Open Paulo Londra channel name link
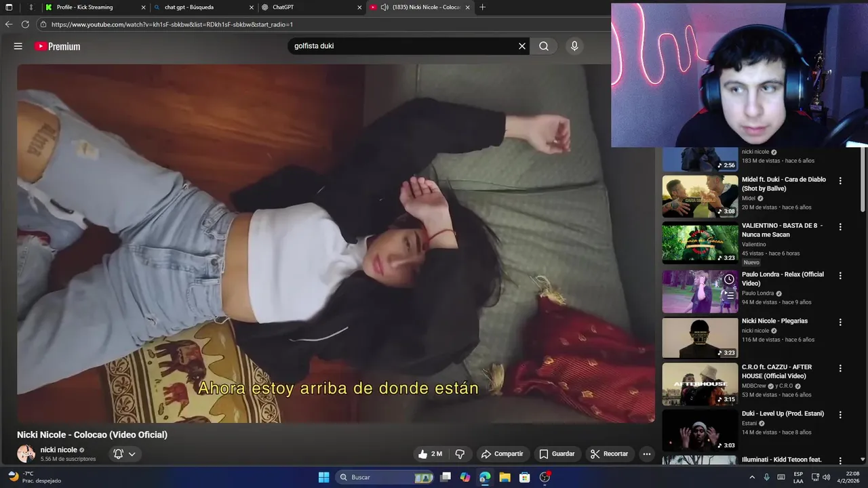The height and width of the screenshot is (488, 868). (x=757, y=293)
